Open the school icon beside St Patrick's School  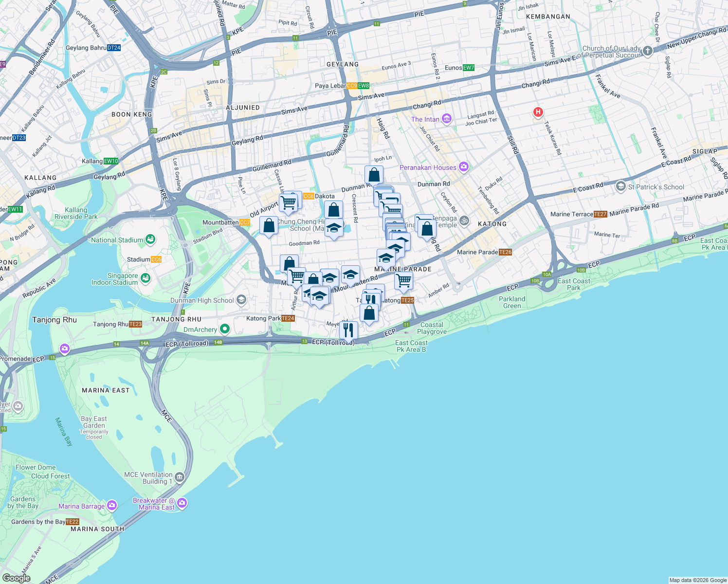(621, 186)
